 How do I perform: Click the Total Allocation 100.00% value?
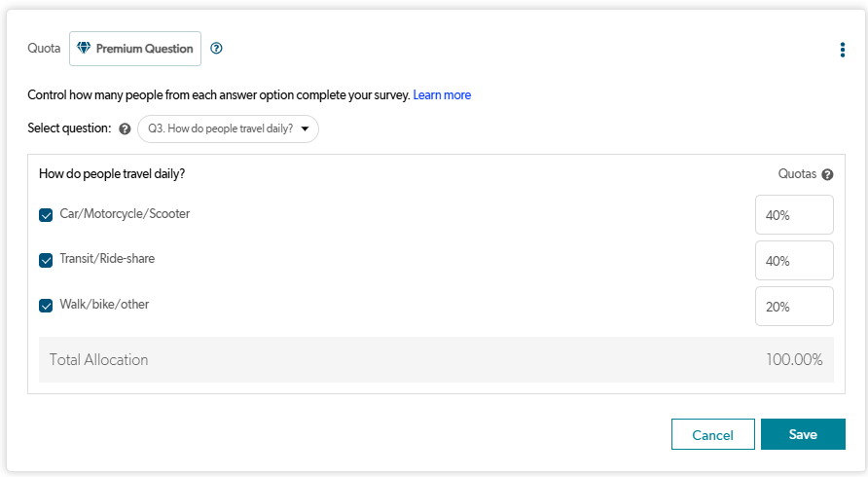[x=793, y=360]
